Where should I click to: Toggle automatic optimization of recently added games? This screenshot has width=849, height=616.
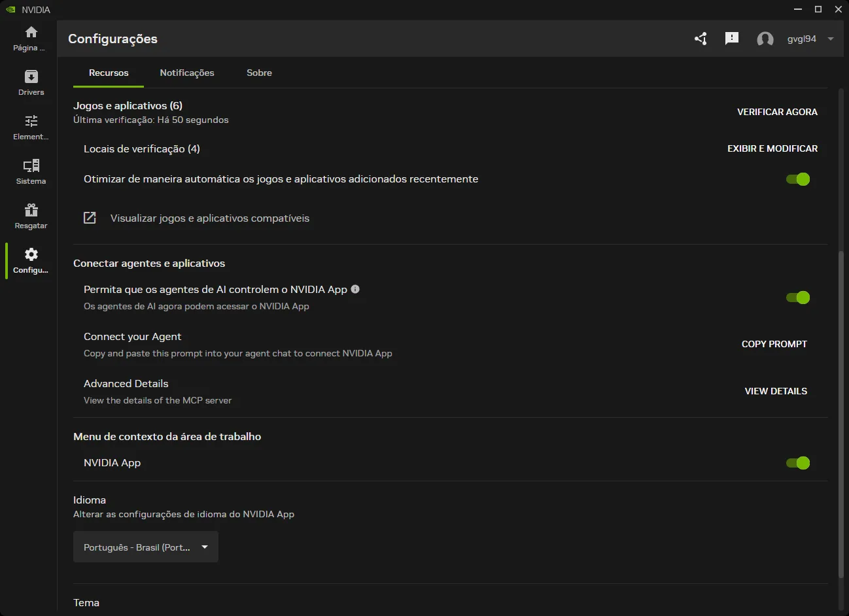click(798, 179)
